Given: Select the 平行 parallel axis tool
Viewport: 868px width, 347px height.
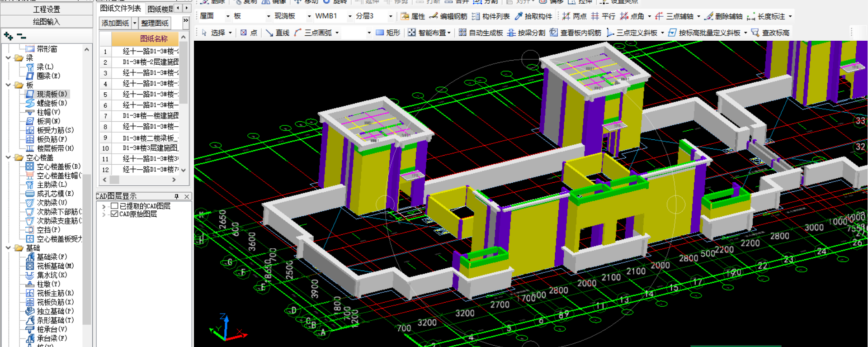Looking at the screenshot, I should [603, 16].
